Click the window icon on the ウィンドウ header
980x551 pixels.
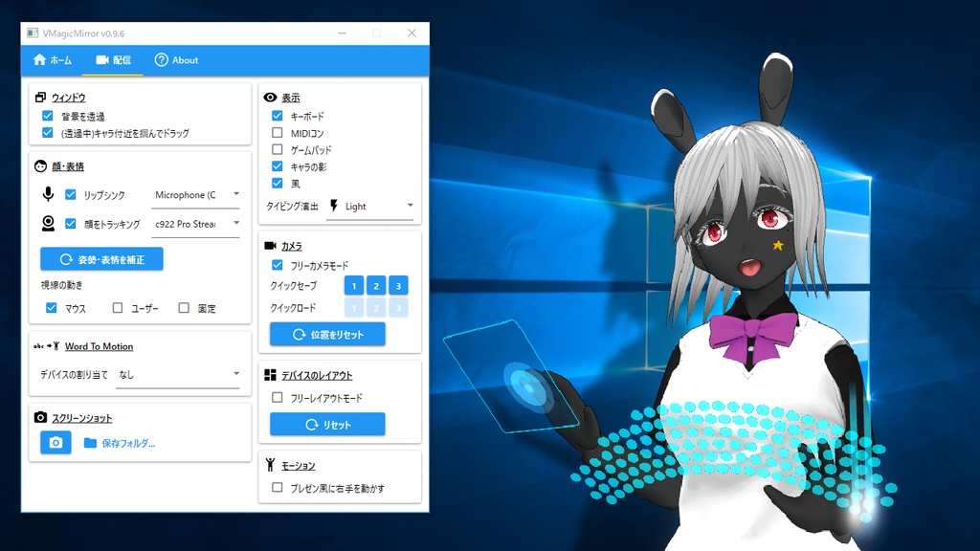point(39,96)
